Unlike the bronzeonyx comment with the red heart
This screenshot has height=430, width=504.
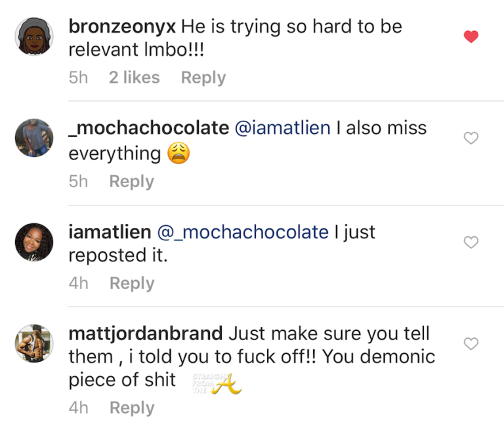471,37
